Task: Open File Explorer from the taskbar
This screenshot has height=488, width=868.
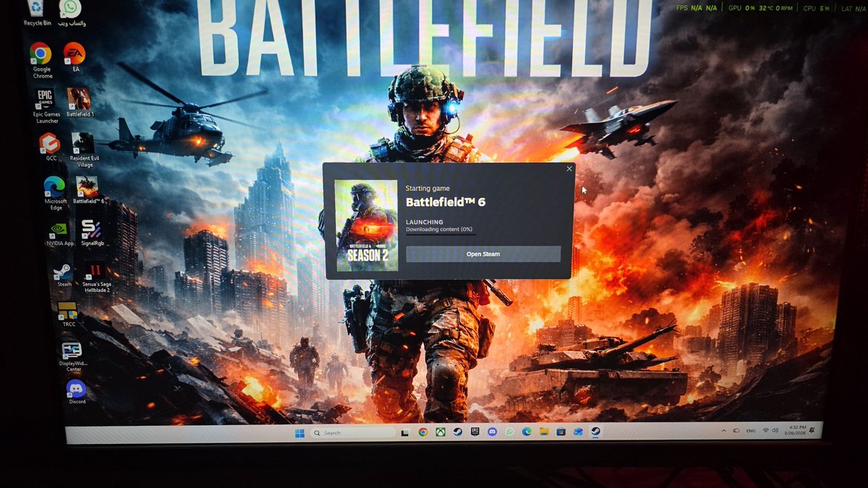Action: [543, 432]
